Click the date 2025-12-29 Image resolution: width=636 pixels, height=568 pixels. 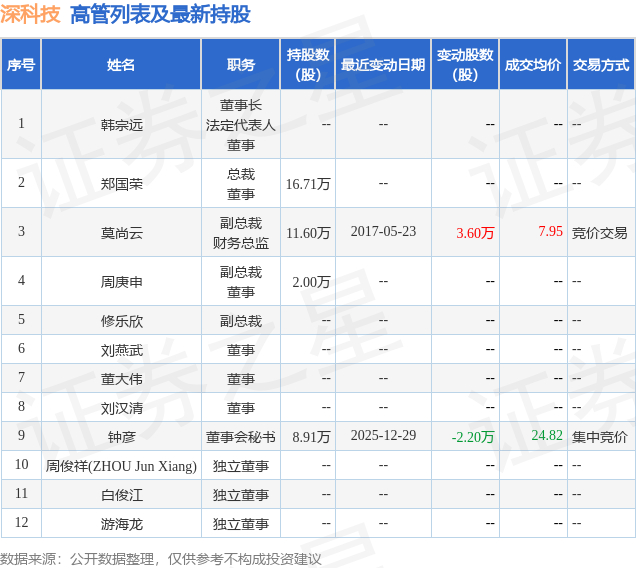coord(383,435)
